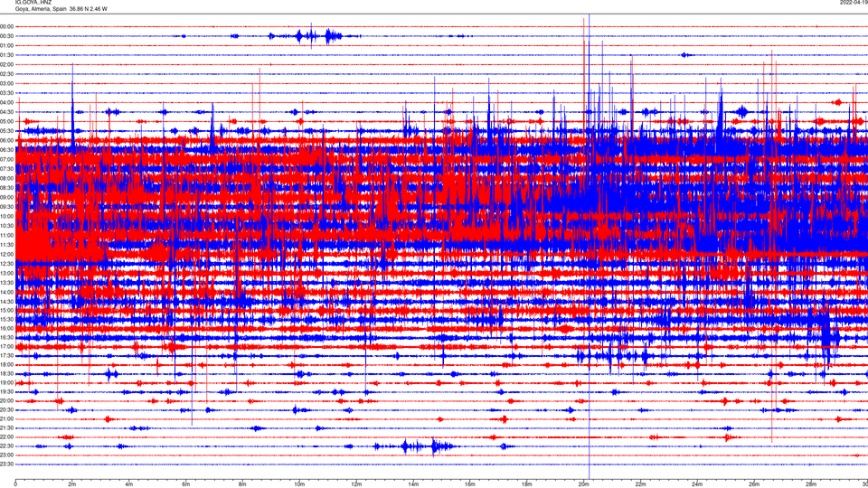This screenshot has width=868, height=488.
Task: Click the 16m tick on the minute axis
Action: click(x=470, y=484)
